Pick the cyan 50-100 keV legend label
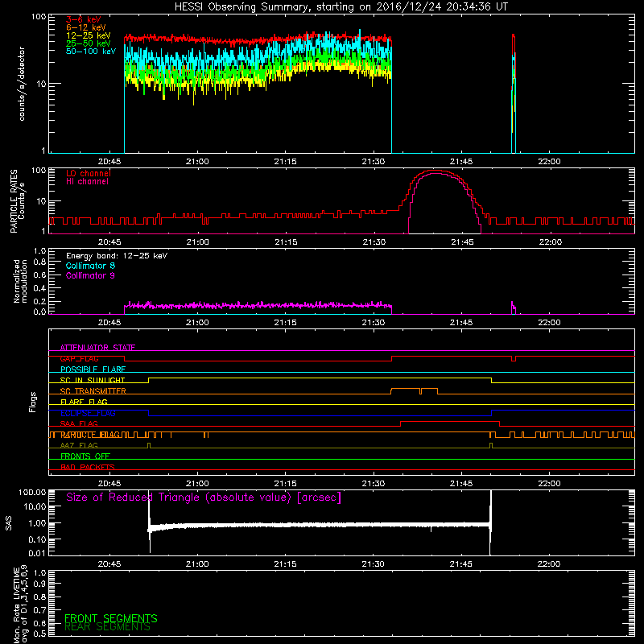 pos(91,52)
